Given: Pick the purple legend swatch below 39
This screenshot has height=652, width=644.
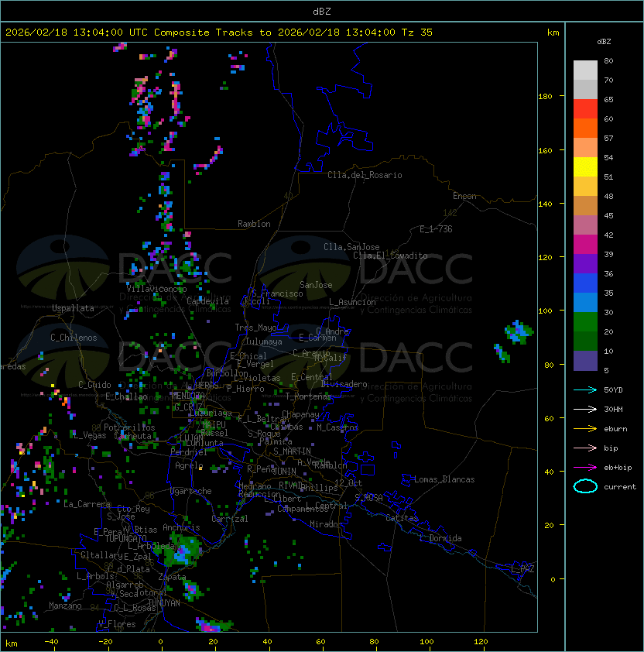Looking at the screenshot, I should point(585,263).
